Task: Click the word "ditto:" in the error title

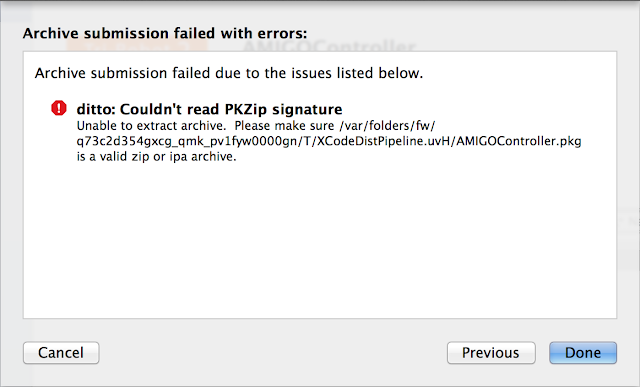Action: (x=96, y=109)
